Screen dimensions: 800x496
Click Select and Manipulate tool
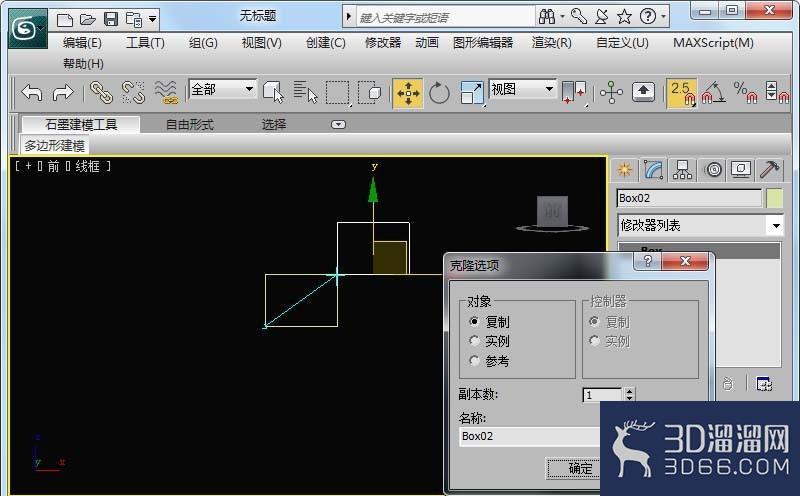pos(611,93)
